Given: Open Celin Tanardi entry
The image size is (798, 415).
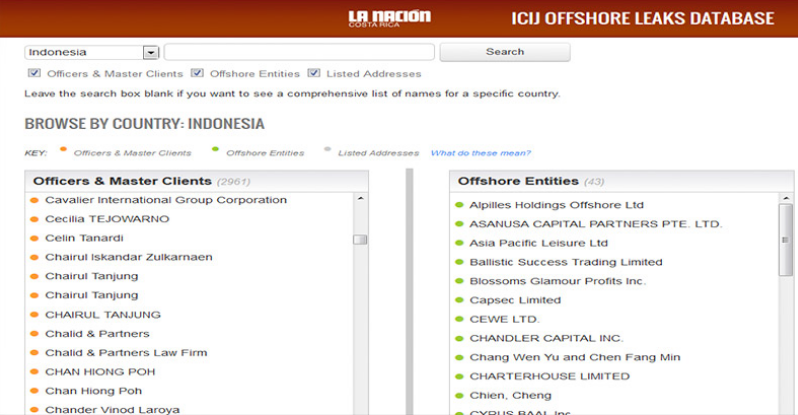Looking at the screenshot, I should [x=84, y=238].
